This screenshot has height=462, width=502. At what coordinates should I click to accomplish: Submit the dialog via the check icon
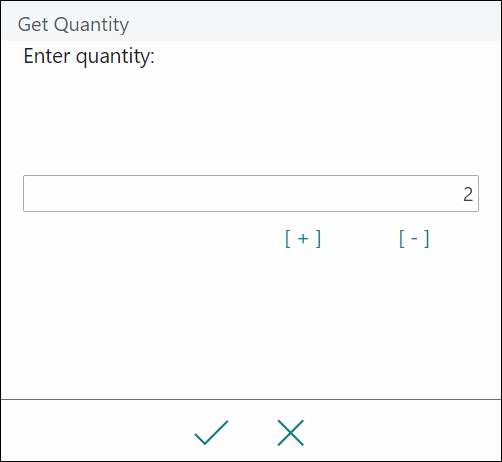211,433
